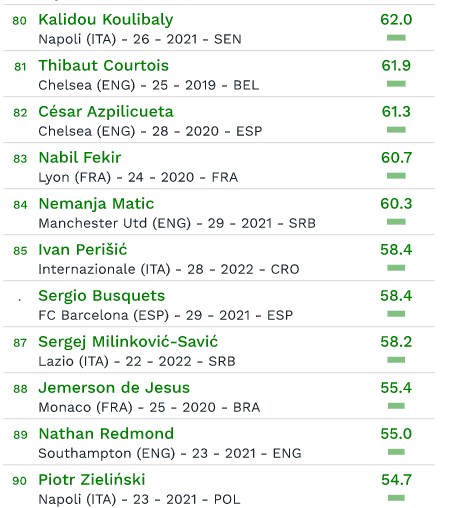Click rank number 88
Viewport: 463px width, 508px height.
tap(20, 389)
